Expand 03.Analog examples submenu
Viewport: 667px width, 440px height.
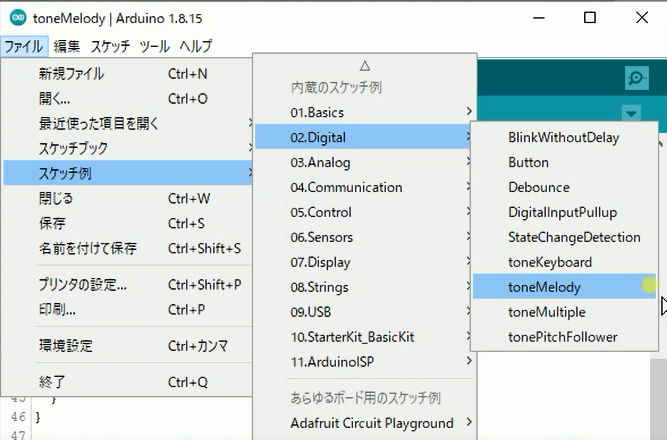(363, 162)
